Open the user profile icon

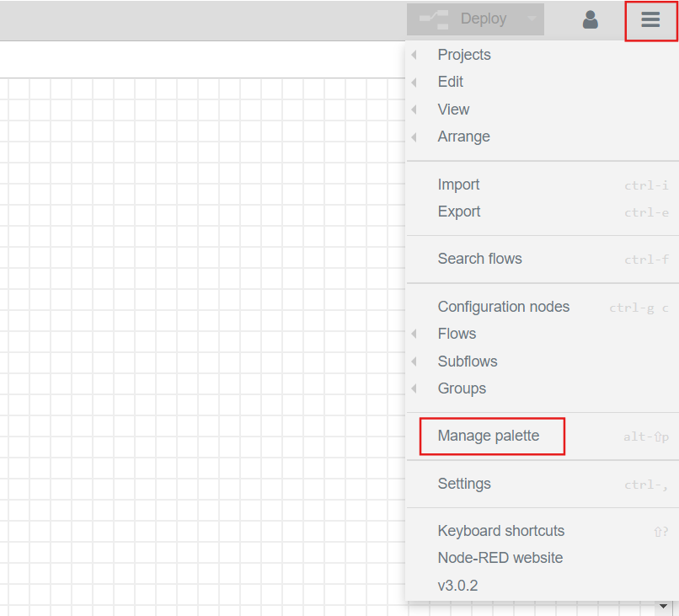click(x=590, y=20)
